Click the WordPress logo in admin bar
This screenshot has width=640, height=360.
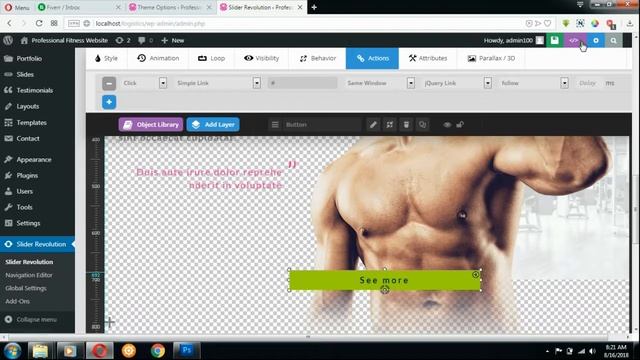pyautogui.click(x=8, y=40)
